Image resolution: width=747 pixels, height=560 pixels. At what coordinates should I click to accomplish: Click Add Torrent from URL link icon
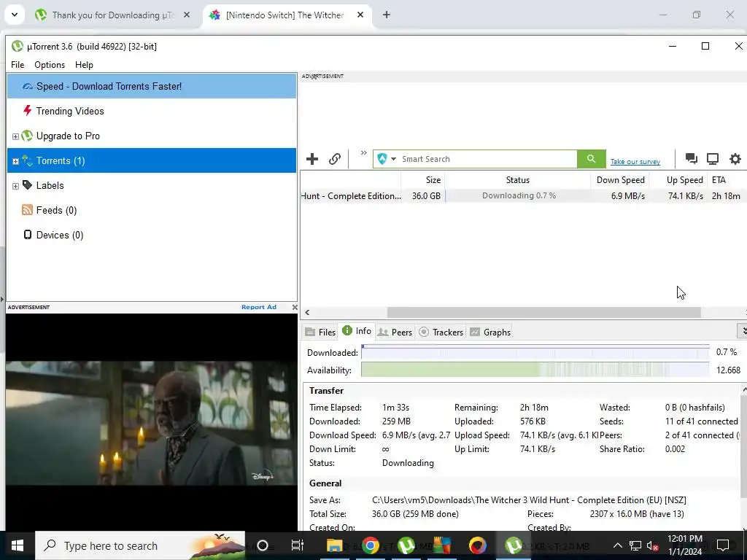pos(335,159)
